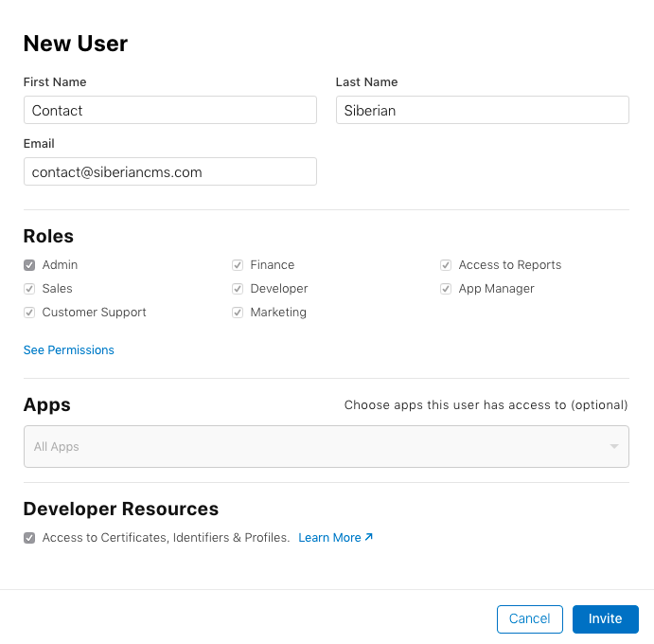Open the Learn More link

point(329,538)
